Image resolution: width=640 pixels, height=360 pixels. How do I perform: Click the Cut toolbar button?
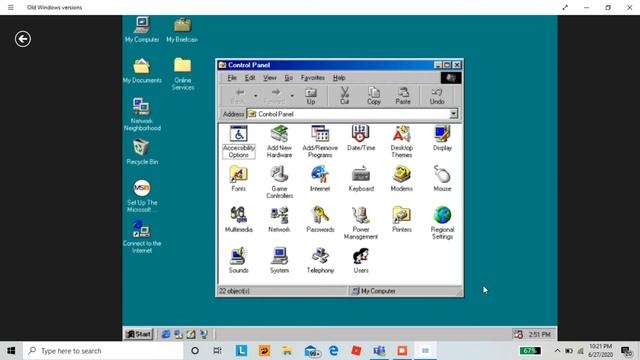[344, 96]
